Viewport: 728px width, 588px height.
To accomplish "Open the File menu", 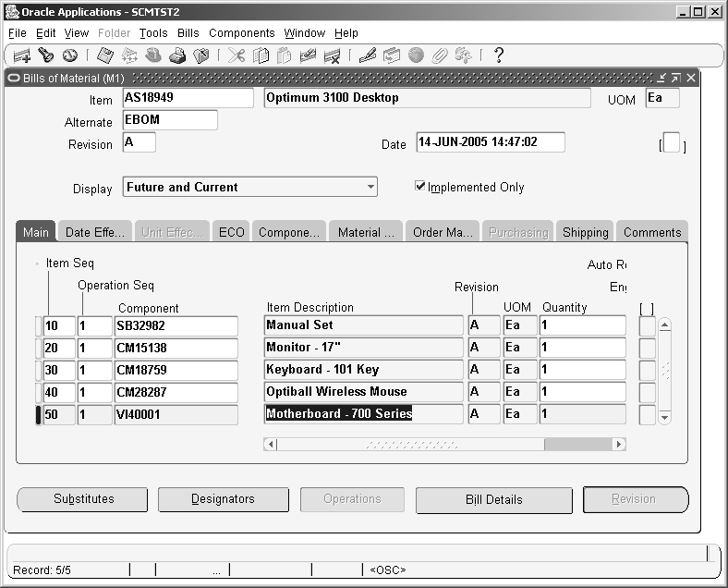I will coord(18,33).
